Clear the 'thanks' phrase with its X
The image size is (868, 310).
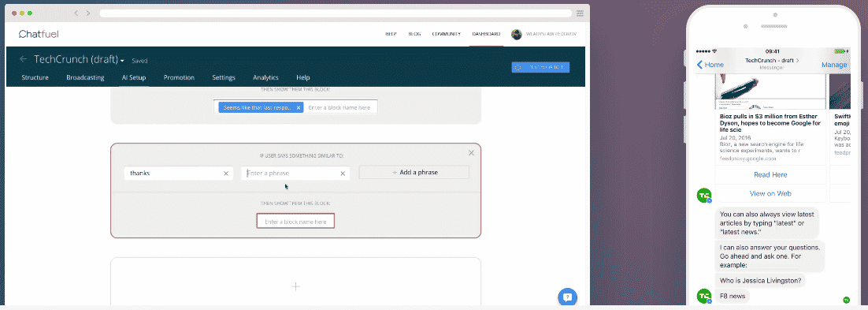tap(226, 174)
